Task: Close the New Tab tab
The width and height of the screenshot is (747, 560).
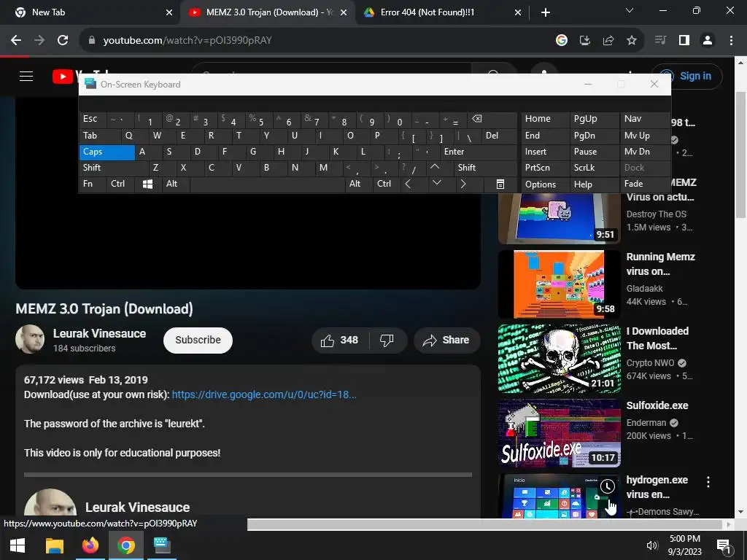Action: tap(169, 12)
